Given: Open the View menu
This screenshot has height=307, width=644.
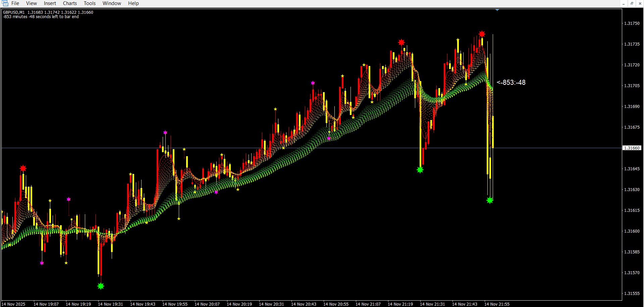Looking at the screenshot, I should [31, 3].
